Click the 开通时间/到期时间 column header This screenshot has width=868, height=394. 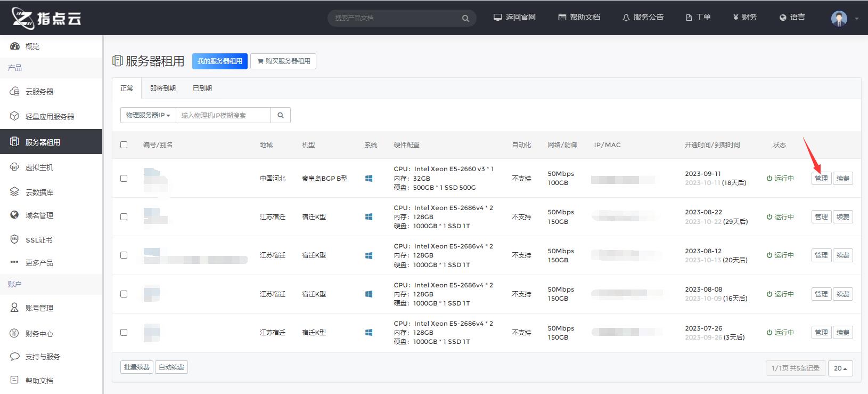point(713,145)
